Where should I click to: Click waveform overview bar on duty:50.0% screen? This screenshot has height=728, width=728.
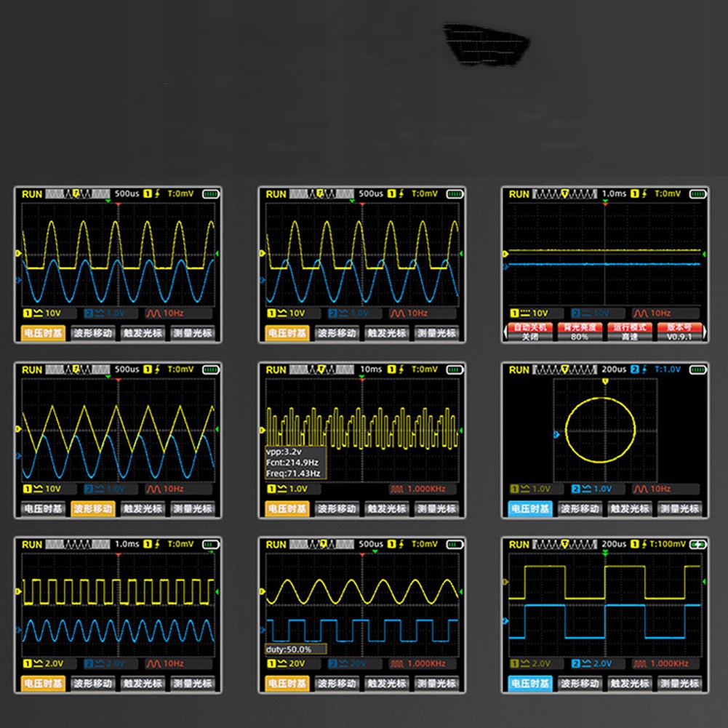(321, 544)
